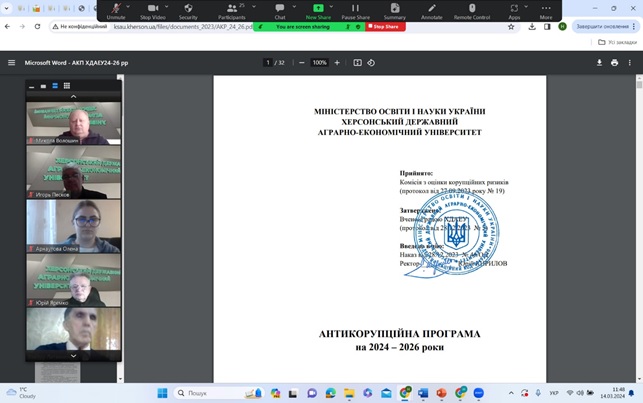Image resolution: width=643 pixels, height=403 pixels.
Task: Pause the screen share
Action: point(356,11)
